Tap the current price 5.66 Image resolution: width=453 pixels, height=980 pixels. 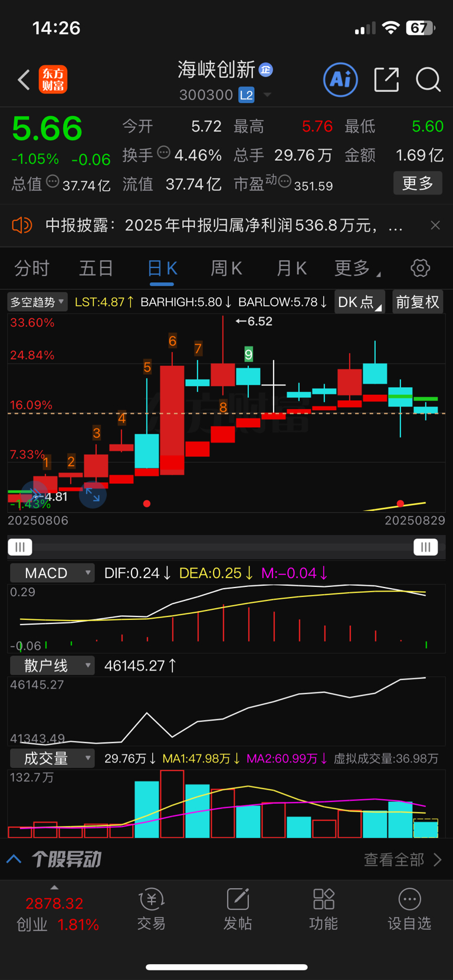(47, 128)
